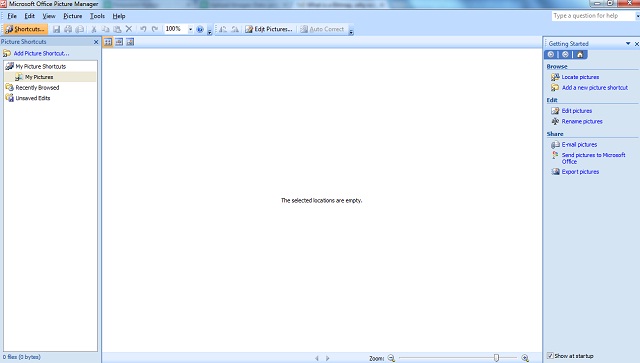Click Locate pictures link

[x=580, y=77]
